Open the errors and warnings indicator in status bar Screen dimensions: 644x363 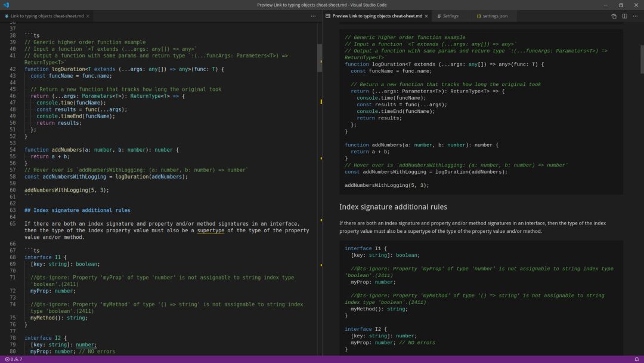14,359
